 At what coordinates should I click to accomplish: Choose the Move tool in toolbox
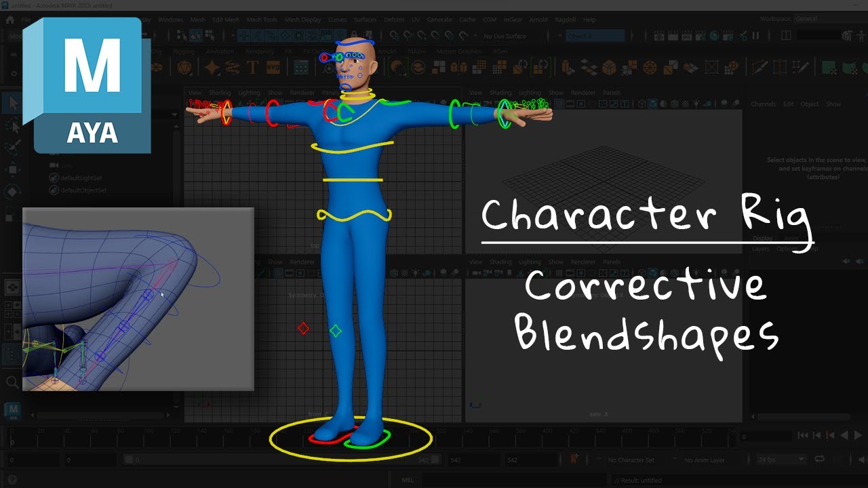(12, 169)
